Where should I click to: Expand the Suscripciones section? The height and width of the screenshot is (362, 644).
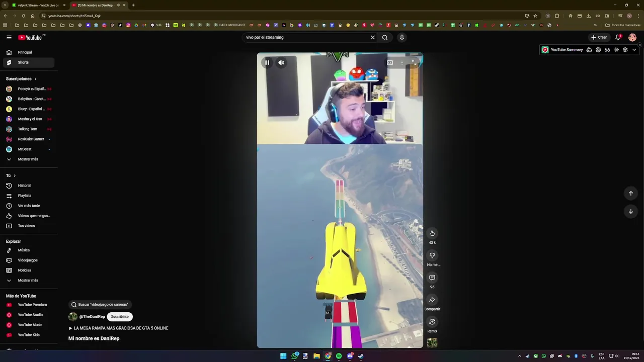click(21, 79)
